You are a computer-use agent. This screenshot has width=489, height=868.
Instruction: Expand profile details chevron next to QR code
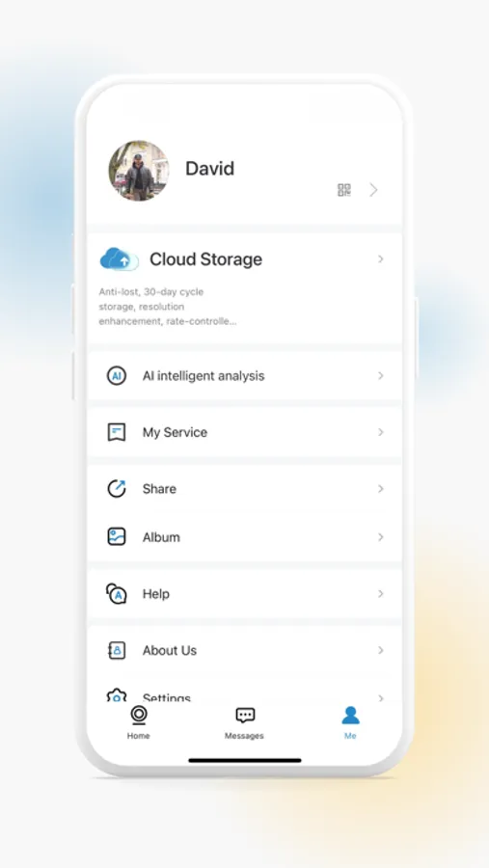point(374,190)
